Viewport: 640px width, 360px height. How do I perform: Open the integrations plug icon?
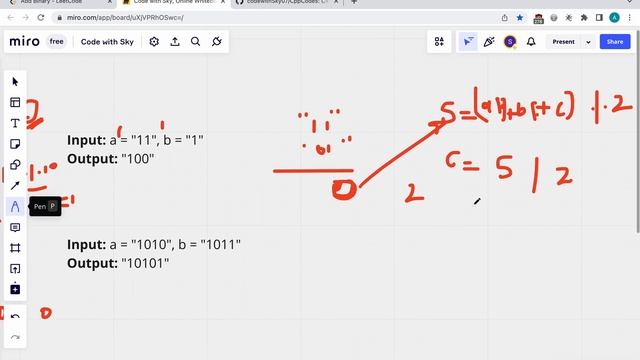[217, 42]
